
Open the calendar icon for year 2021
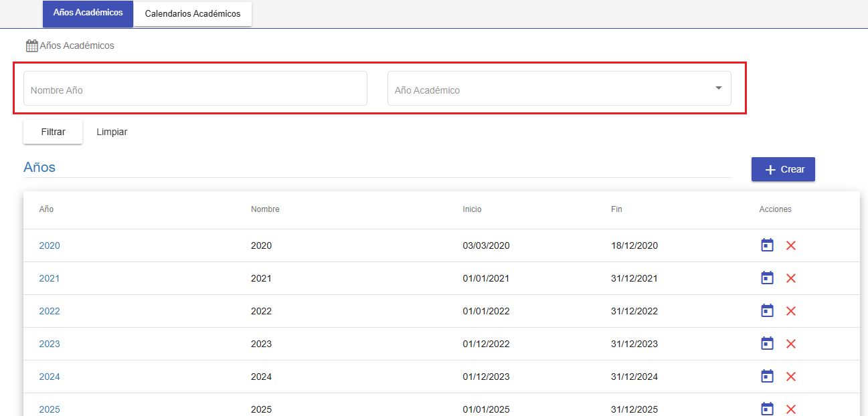767,278
